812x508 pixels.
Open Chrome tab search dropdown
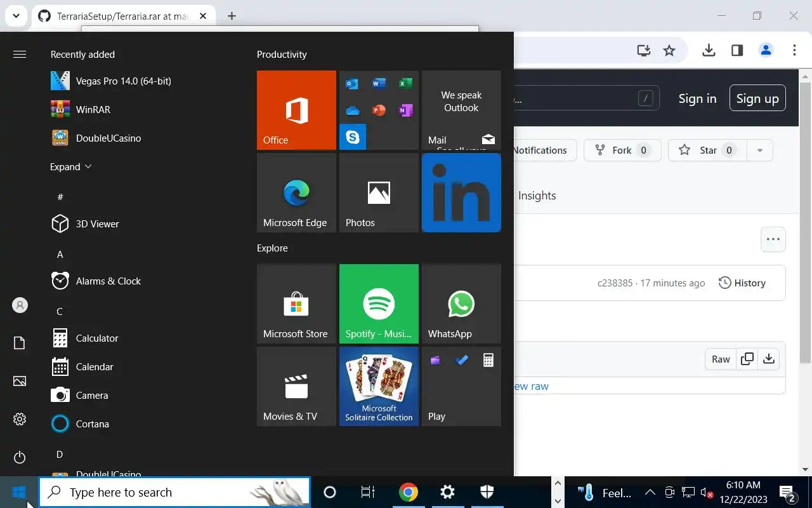click(x=16, y=15)
